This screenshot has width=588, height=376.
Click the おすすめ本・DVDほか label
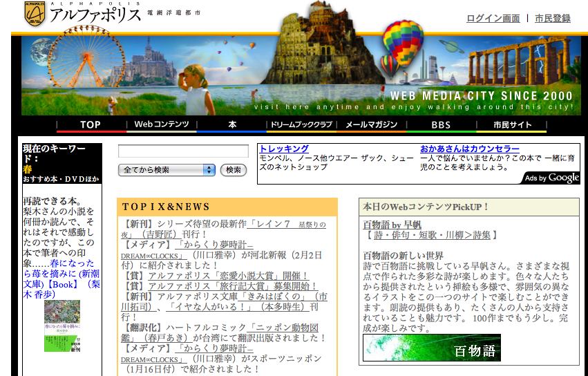[x=61, y=179]
